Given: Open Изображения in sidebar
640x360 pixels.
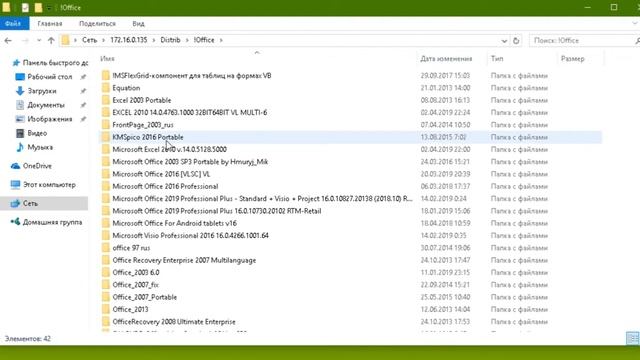Looking at the screenshot, I should [49, 119].
